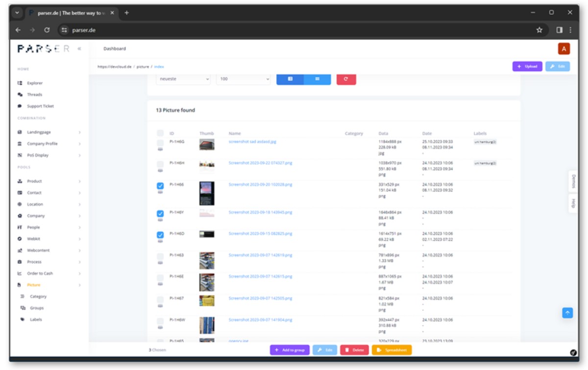Check the box for screenshot sad asdasd.jpg
This screenshot has width=588, height=370.
pos(160,143)
